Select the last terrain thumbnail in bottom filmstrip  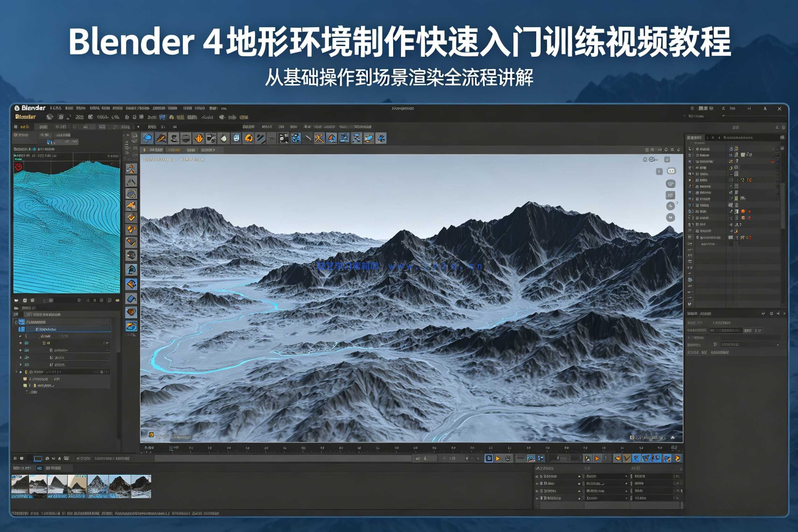point(141,486)
